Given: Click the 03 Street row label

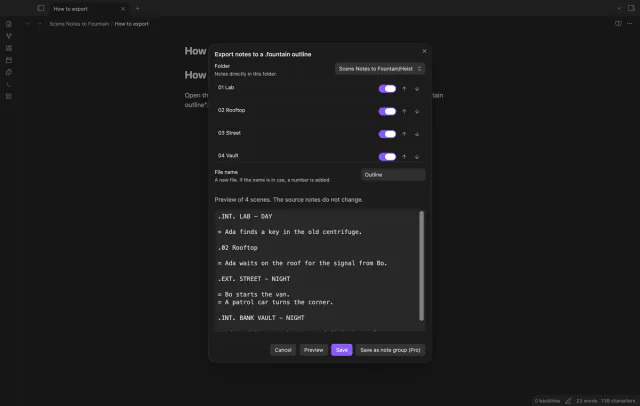Looking at the screenshot, I should pyautogui.click(x=229, y=133).
